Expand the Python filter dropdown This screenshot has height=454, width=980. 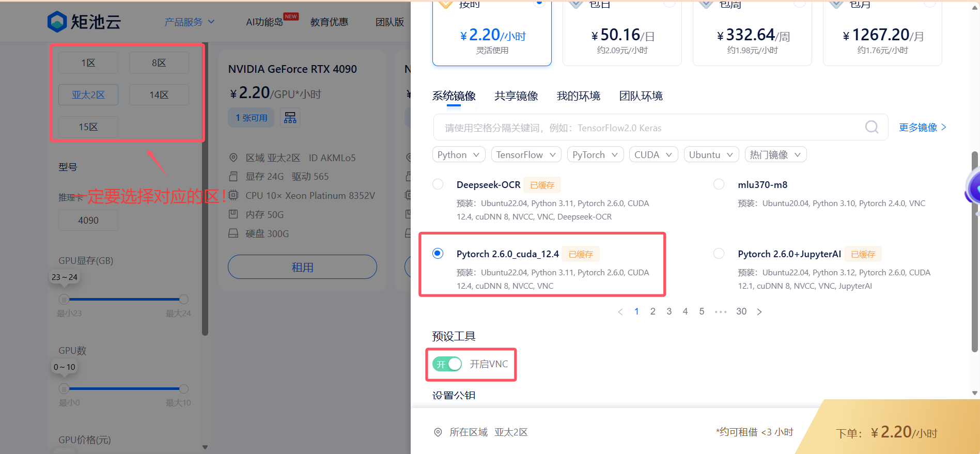459,154
